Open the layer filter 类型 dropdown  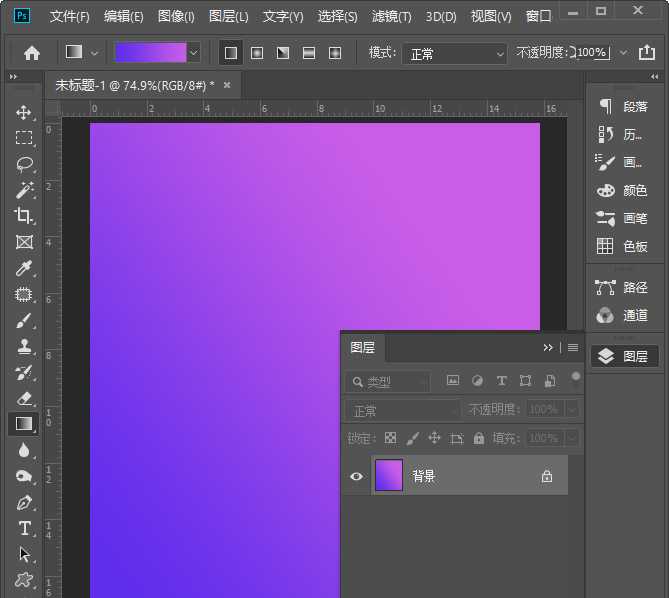[x=388, y=382]
